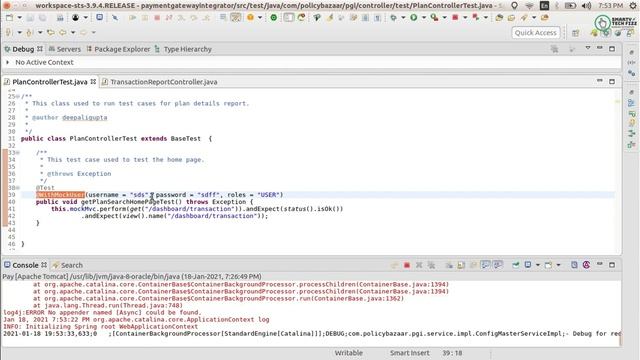This screenshot has width=640, height=360.
Task: Open dropdown next to orange circle icon
Action: 260,18
